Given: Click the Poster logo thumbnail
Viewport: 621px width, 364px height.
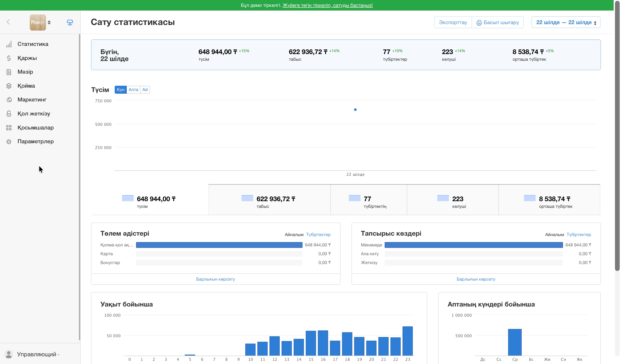Looking at the screenshot, I should 38,22.
